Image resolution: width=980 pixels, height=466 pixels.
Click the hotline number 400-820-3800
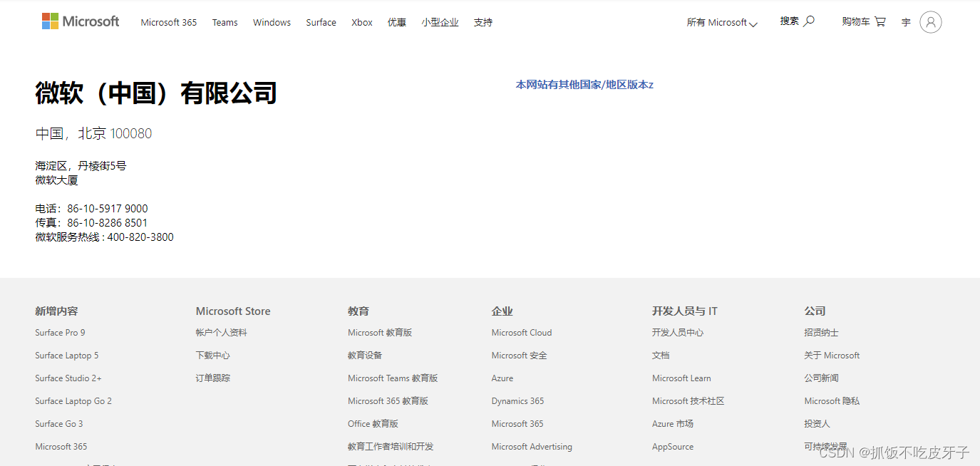[x=140, y=237]
